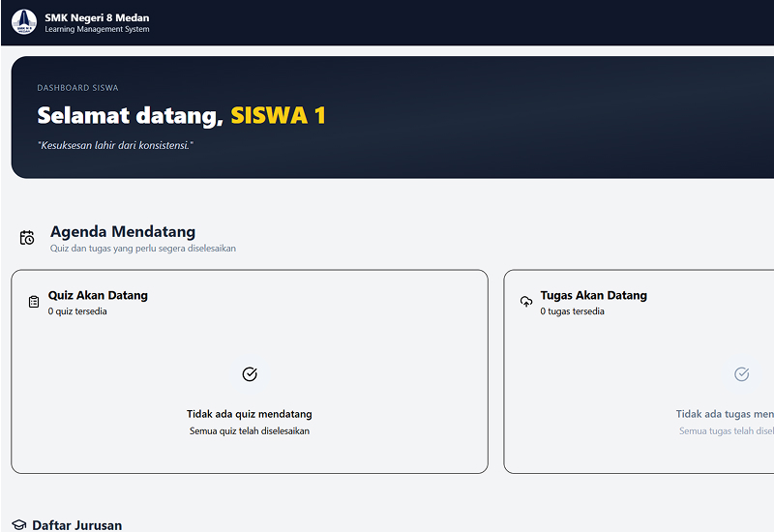Click the Quiz Akan Datang card title
The width and height of the screenshot is (774, 532).
click(x=98, y=295)
